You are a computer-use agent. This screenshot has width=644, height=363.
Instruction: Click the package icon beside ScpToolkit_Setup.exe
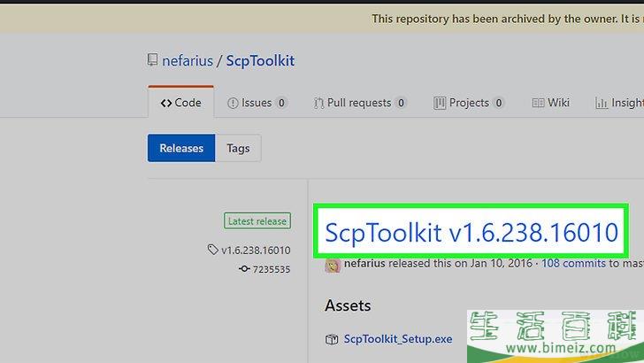point(332,339)
